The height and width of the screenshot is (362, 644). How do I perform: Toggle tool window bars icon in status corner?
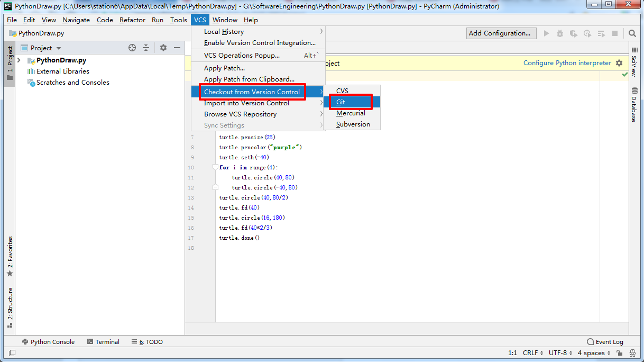pyautogui.click(x=12, y=353)
